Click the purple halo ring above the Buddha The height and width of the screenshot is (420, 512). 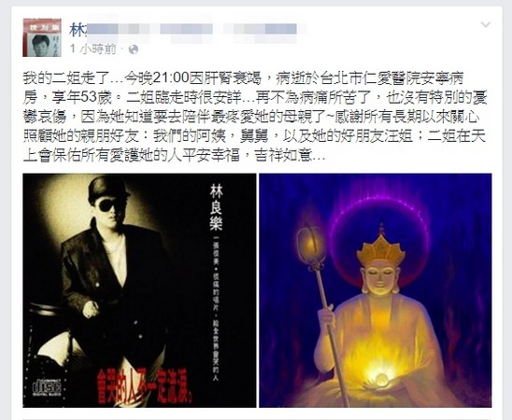(x=378, y=209)
